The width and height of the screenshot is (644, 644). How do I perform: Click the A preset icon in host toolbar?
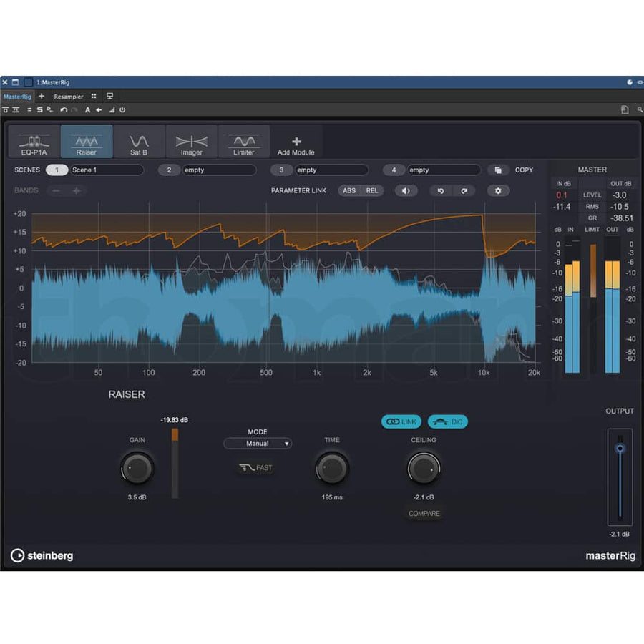click(87, 109)
